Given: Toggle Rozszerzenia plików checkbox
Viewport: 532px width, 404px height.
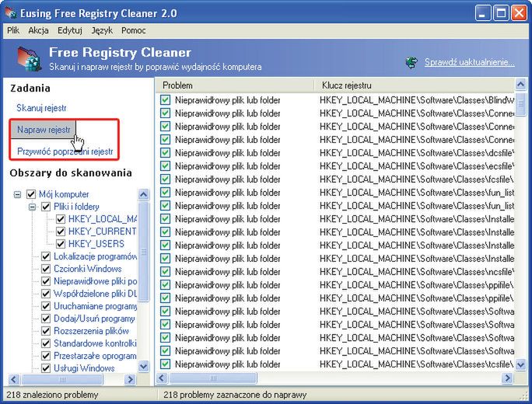Looking at the screenshot, I should point(46,331).
